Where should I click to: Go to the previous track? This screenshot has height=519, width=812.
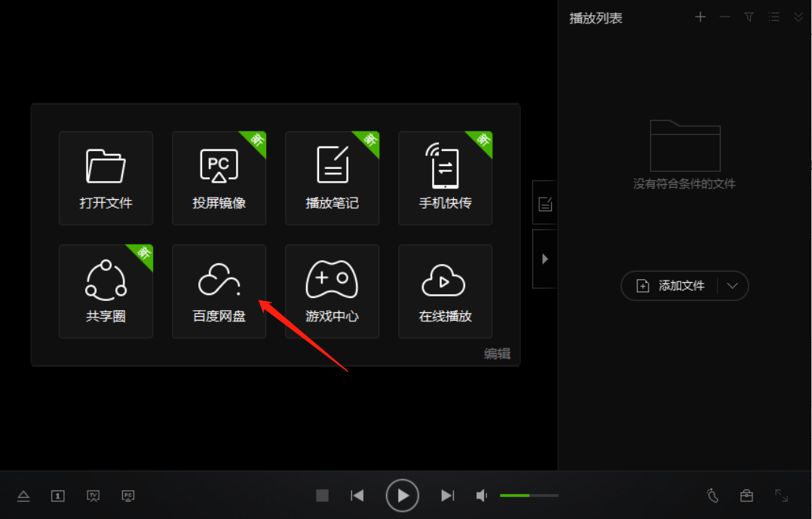tap(357, 496)
